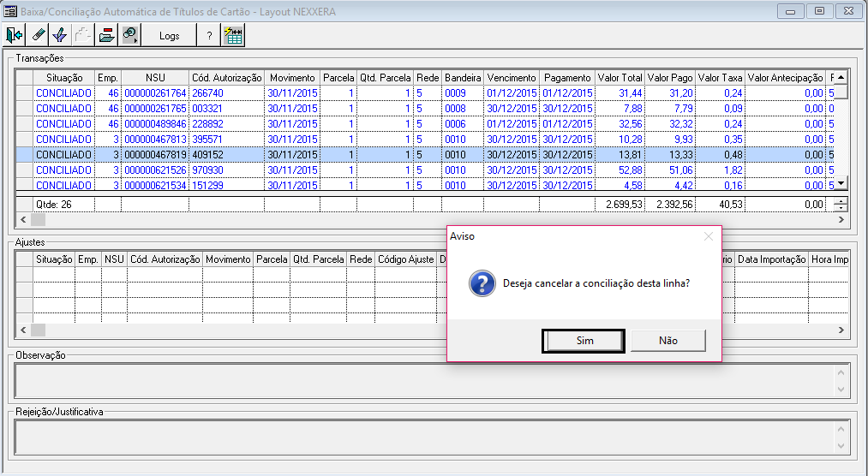Click the application icon in title bar

tap(10, 11)
